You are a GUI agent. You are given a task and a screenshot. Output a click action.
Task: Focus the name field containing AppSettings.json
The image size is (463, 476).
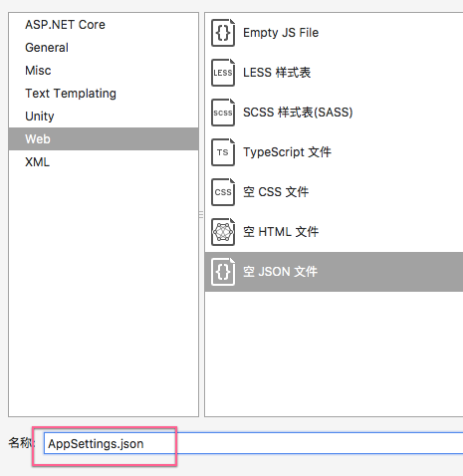pos(253,444)
